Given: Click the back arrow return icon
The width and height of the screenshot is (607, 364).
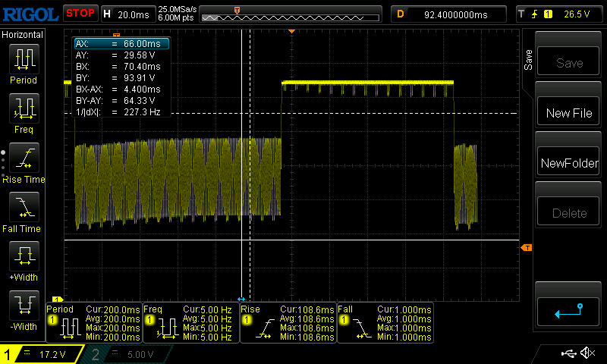Looking at the screenshot, I should tap(568, 311).
